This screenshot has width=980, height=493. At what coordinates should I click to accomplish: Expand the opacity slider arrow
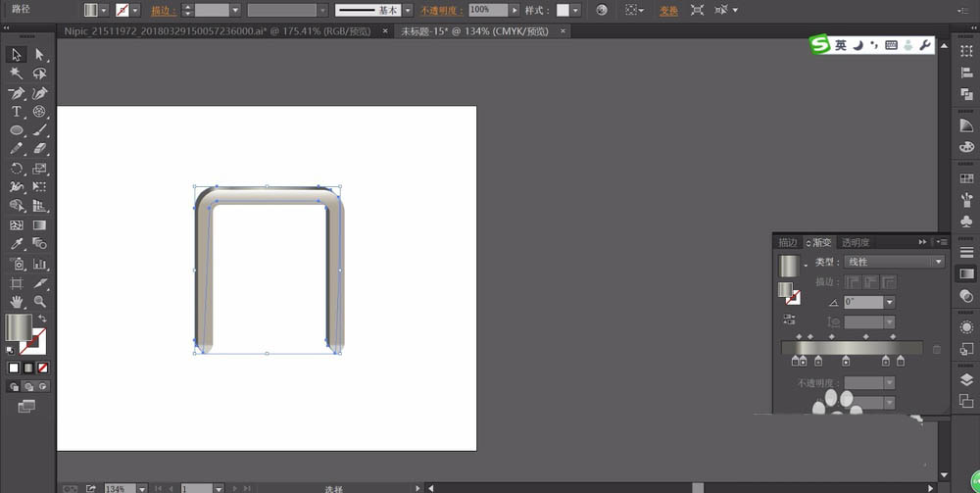(x=514, y=10)
